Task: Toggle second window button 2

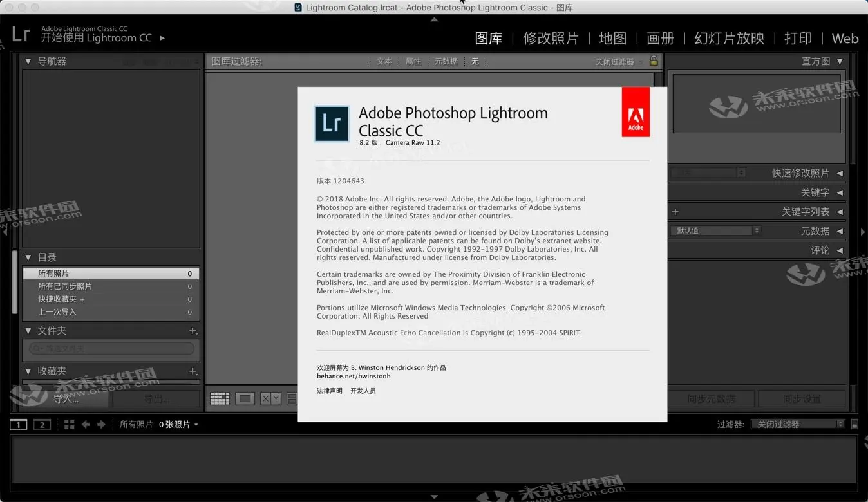Action: pyautogui.click(x=42, y=424)
